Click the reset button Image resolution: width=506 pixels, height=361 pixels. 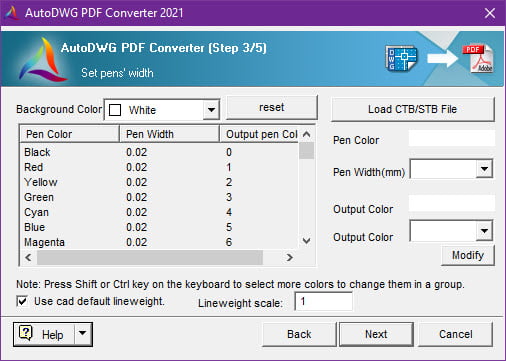click(x=272, y=107)
